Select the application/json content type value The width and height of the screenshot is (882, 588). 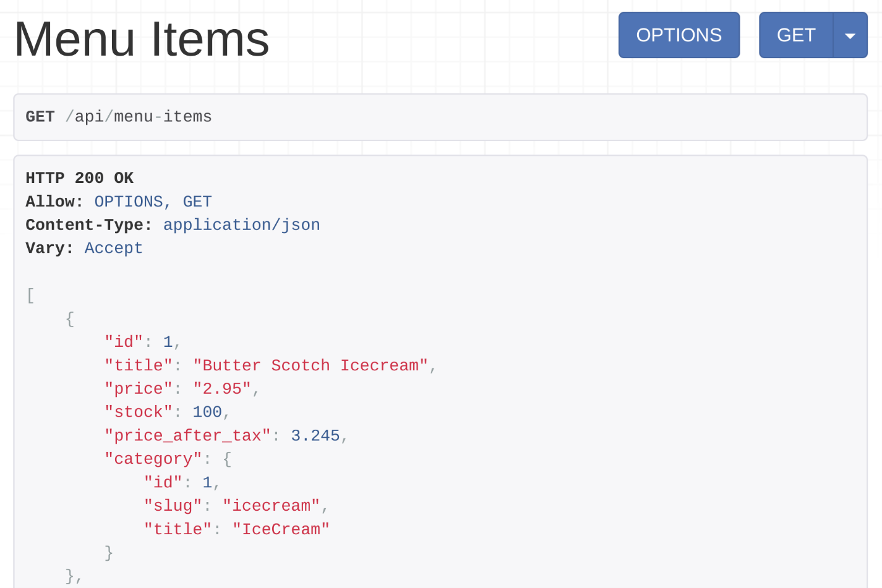(241, 225)
